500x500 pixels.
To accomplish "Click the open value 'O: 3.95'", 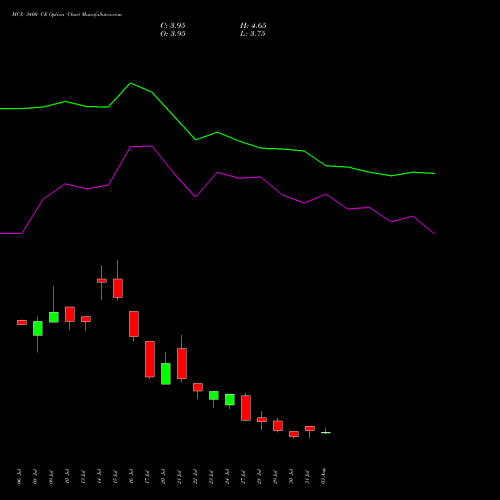I will click(x=173, y=34).
